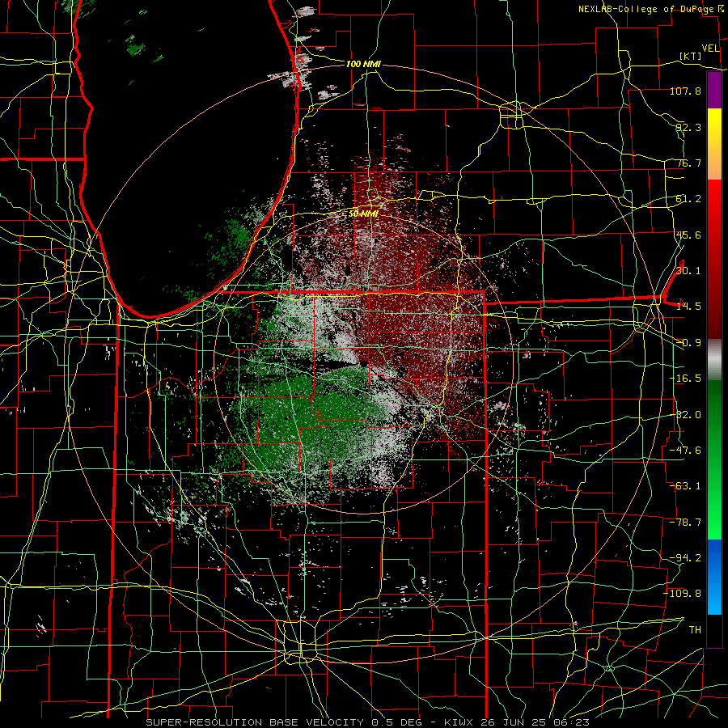This screenshot has height=728, width=728.
Task: Click the VEL legend title
Action: (x=711, y=49)
